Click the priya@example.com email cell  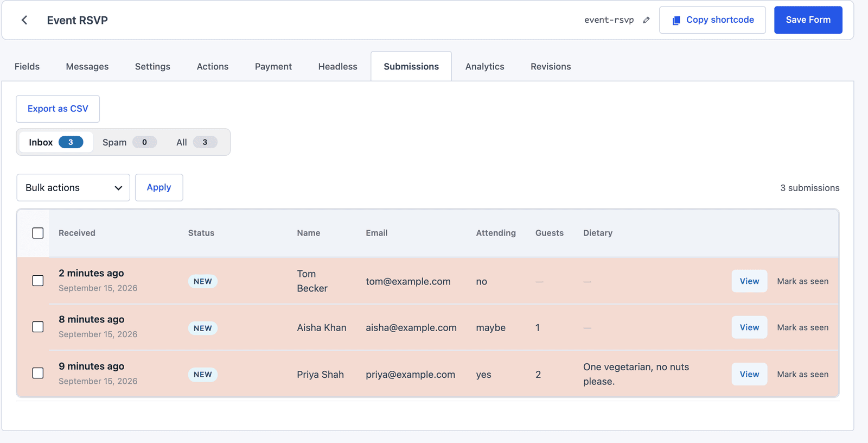coord(410,374)
